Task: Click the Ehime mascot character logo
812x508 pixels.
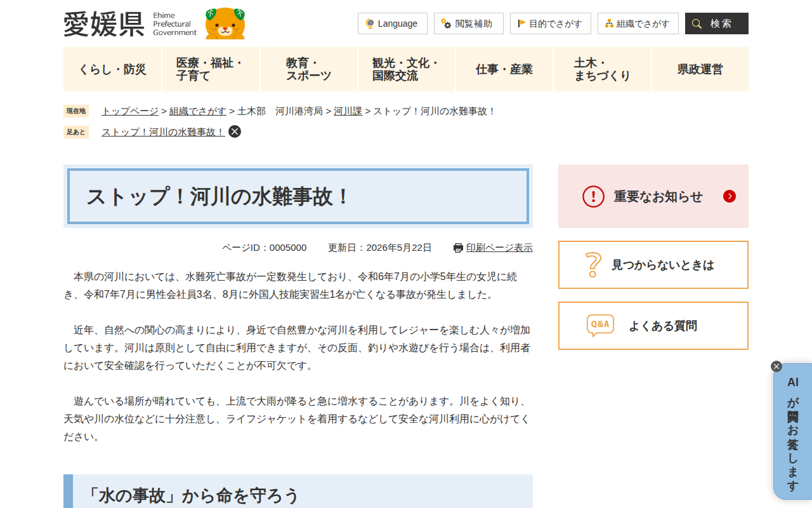Action: tap(225, 23)
